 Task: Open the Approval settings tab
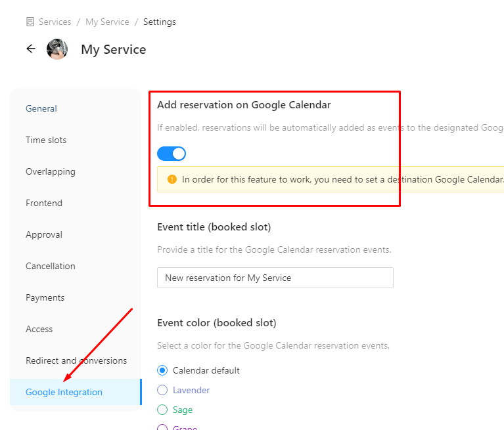coord(44,234)
